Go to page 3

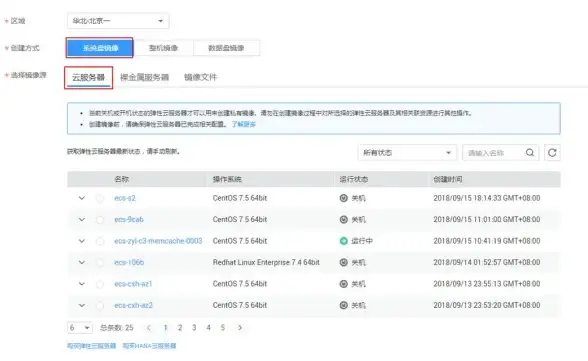click(194, 328)
